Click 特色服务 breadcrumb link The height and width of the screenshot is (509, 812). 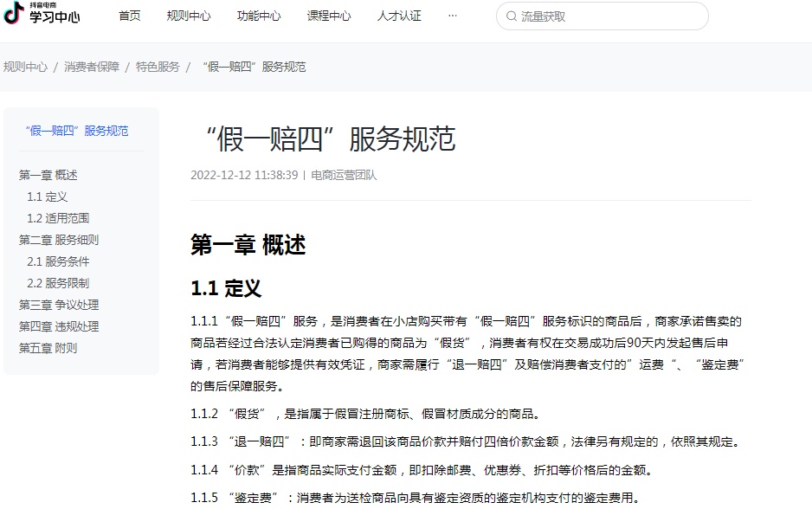(x=158, y=67)
